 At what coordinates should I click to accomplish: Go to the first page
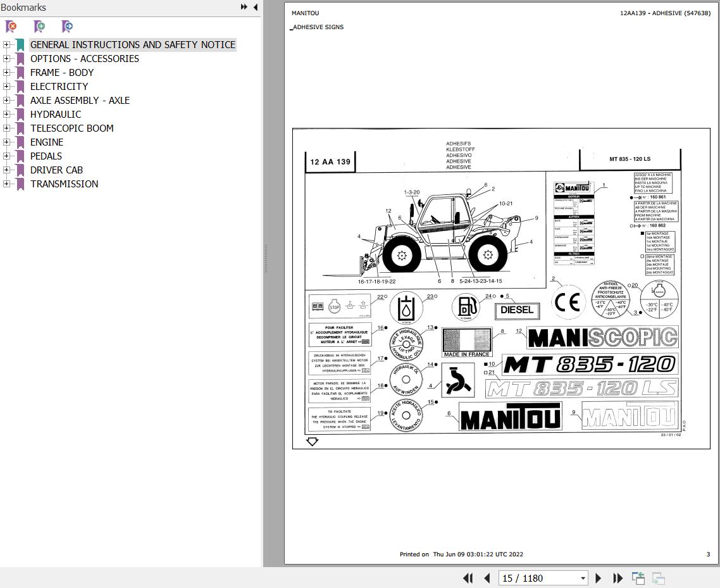coord(468,578)
